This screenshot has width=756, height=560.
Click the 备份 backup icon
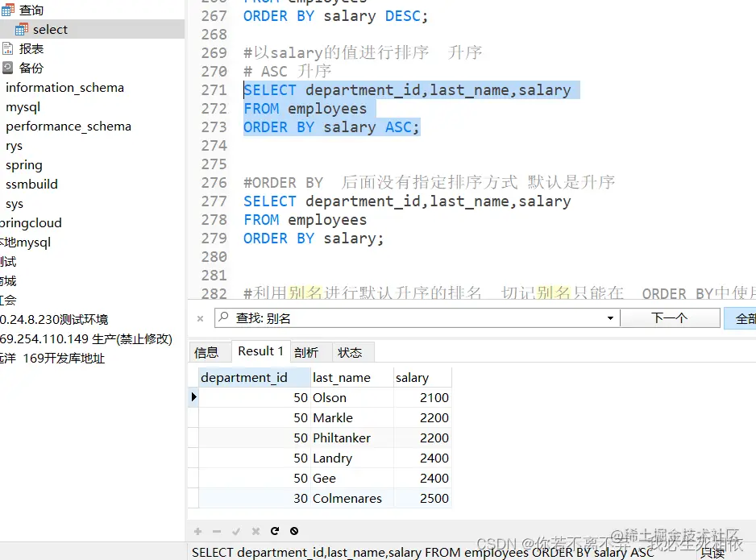coord(8,68)
